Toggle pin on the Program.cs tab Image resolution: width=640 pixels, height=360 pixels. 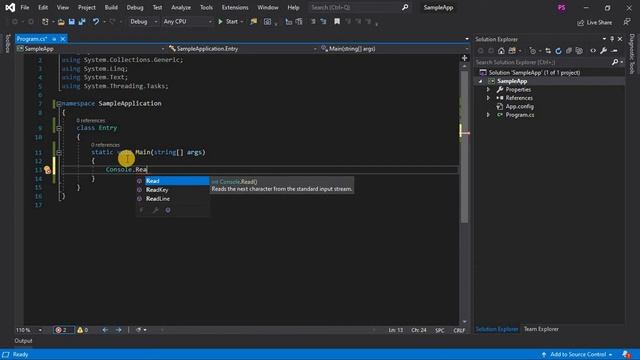click(54, 39)
